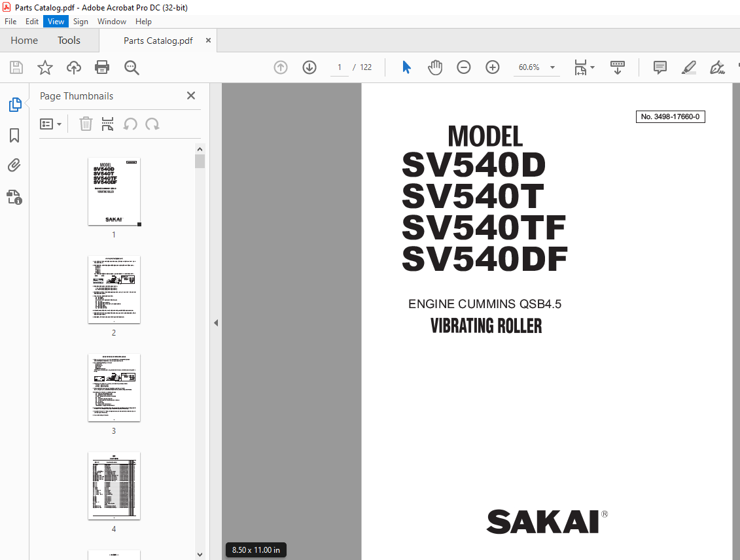Viewport: 740px width, 560px height.
Task: Close the Page Thumbnails panel
Action: tap(191, 96)
